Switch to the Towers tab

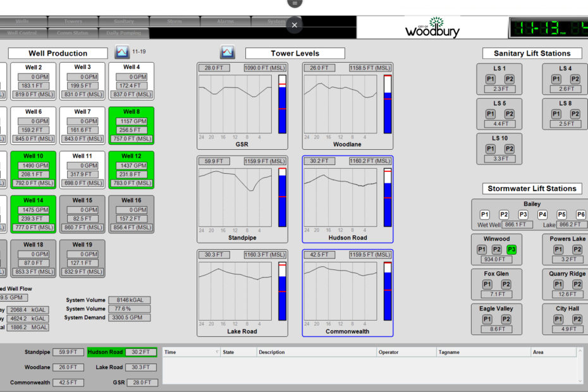pos(73,21)
